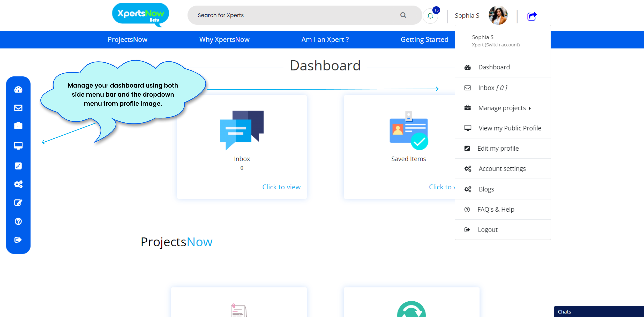Click the Inbox card label

coord(242,159)
